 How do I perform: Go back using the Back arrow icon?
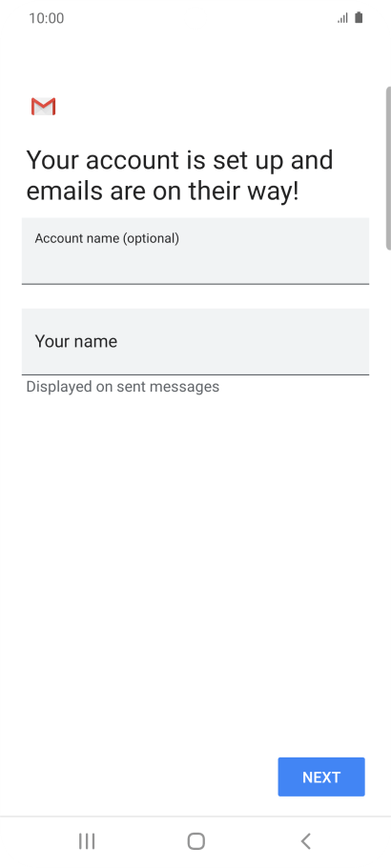click(306, 841)
